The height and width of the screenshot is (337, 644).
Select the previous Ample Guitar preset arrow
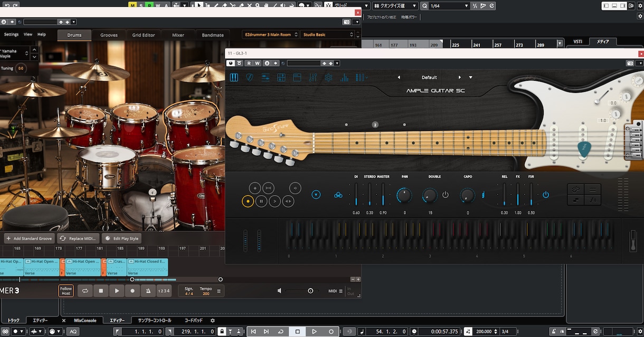tap(399, 77)
